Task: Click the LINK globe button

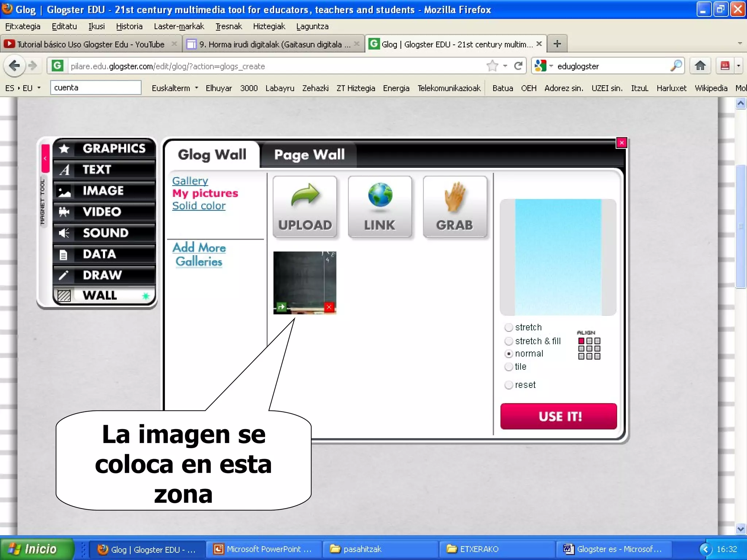Action: coord(380,207)
